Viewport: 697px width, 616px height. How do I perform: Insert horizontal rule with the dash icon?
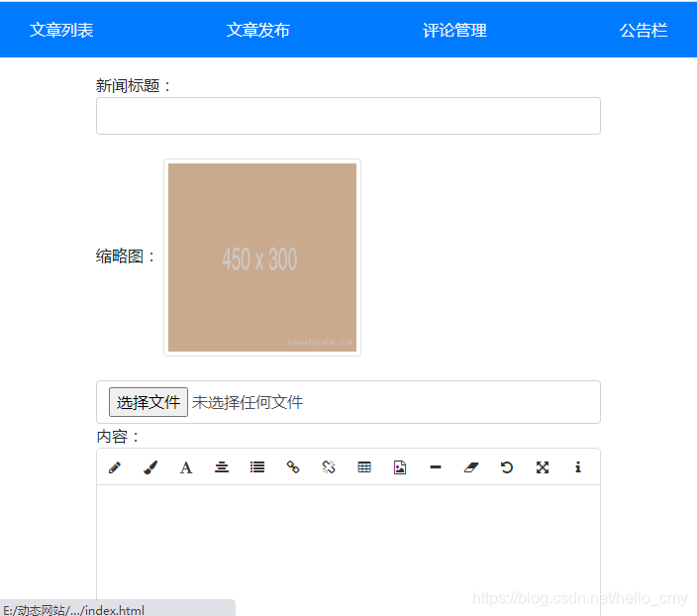436,467
